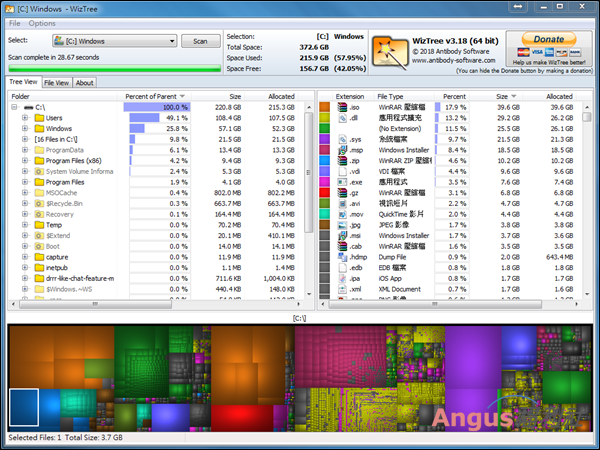This screenshot has width=600, height=450.
Task: Sort by the Extension column header
Action: [350, 96]
